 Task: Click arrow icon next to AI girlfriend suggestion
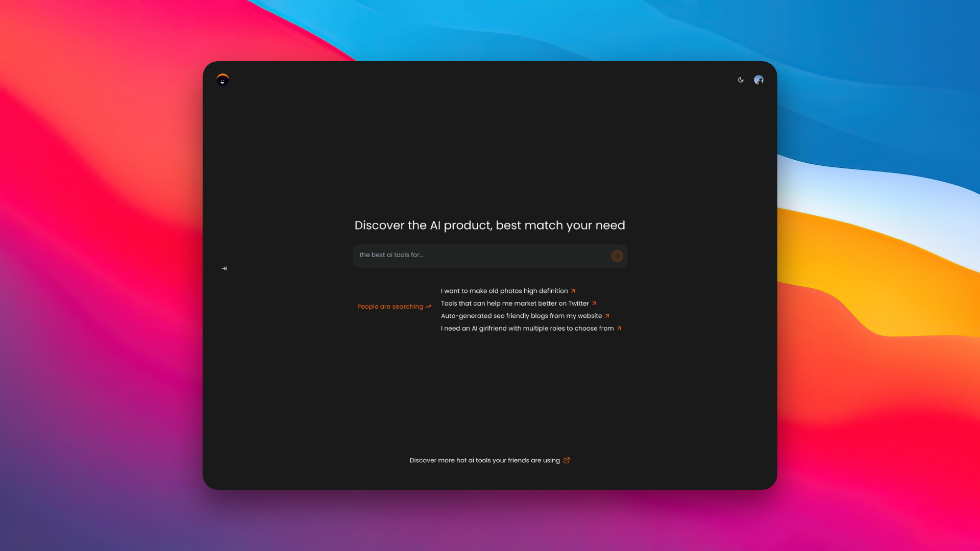pos(619,328)
